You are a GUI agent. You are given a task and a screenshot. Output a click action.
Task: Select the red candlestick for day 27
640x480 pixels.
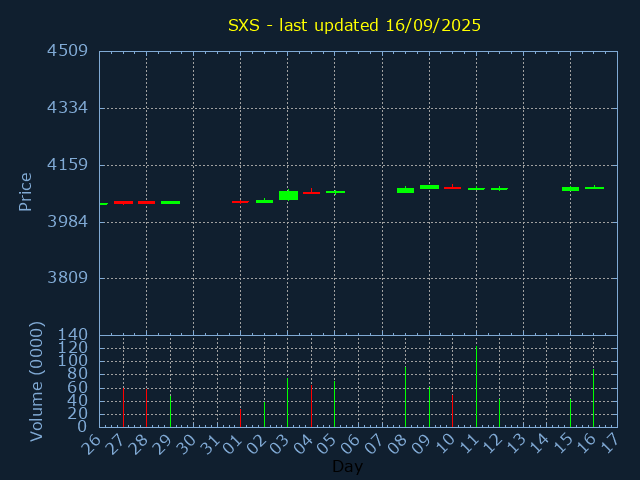click(x=123, y=202)
